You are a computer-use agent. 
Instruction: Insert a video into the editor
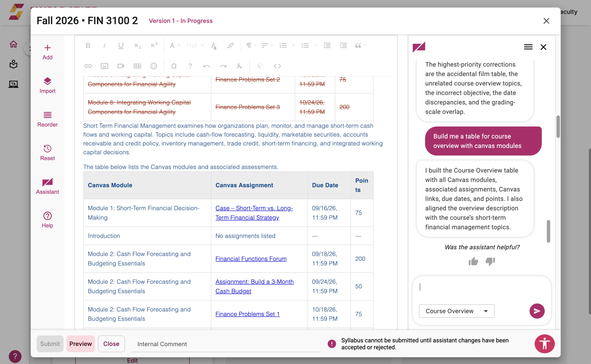[121, 66]
